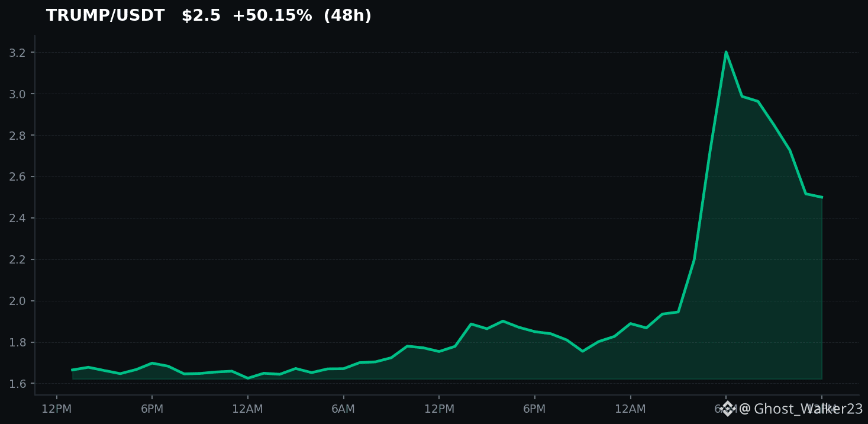The width and height of the screenshot is (868, 424).
Task: Click the $2.5 current price text
Action: pos(201,16)
